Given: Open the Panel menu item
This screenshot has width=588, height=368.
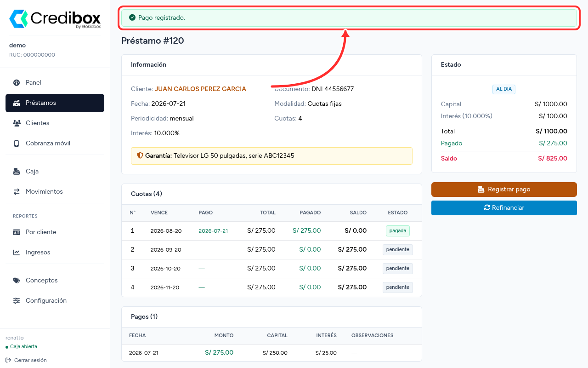Looking at the screenshot, I should [55, 83].
